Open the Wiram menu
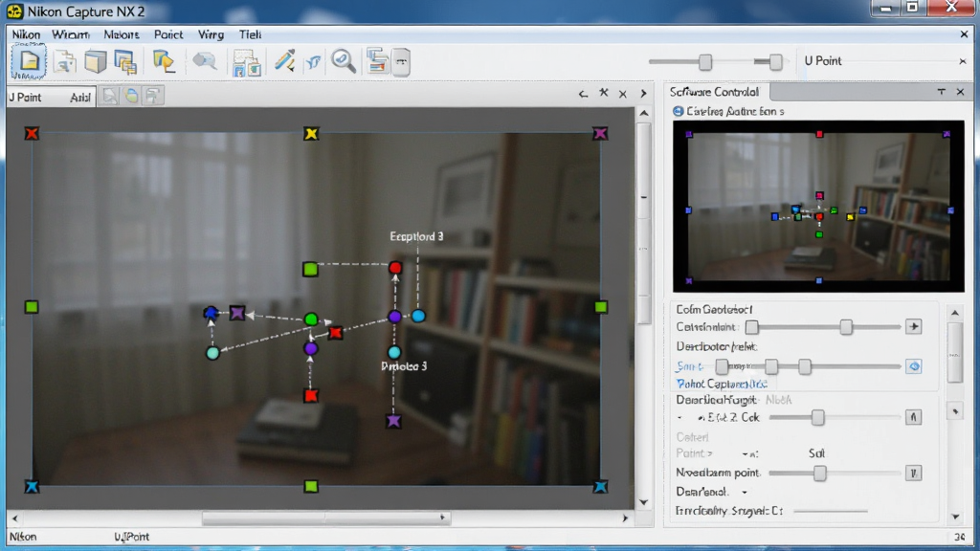This screenshot has width=980, height=551. tap(70, 34)
